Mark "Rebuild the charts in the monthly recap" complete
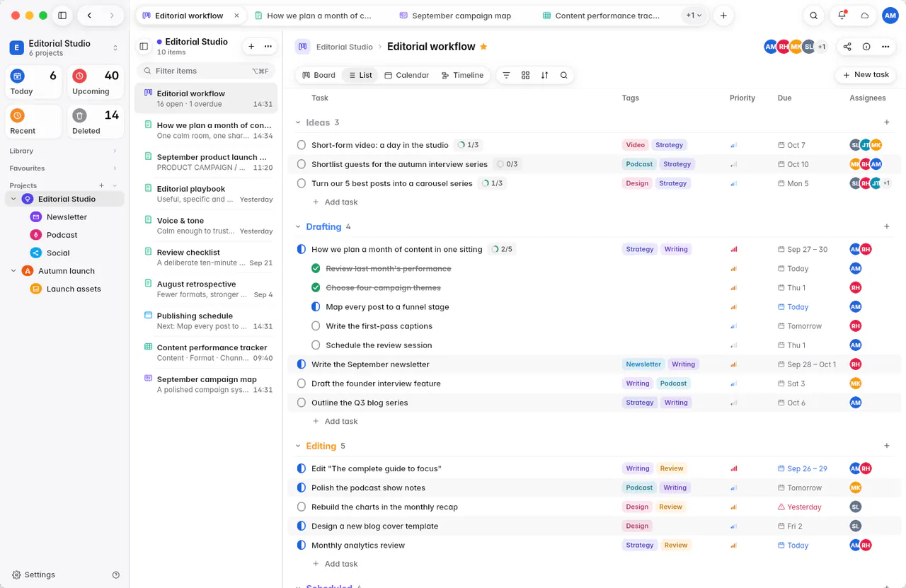 [x=302, y=507]
